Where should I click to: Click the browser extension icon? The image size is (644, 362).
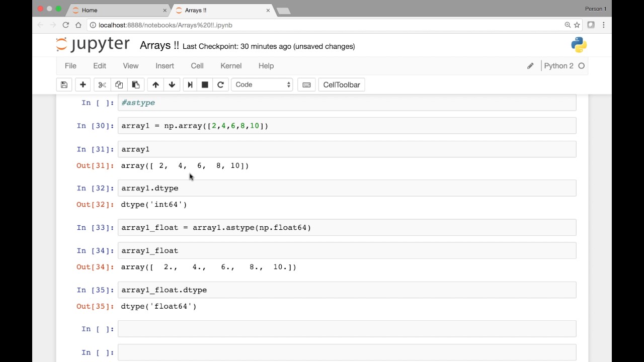(x=591, y=25)
